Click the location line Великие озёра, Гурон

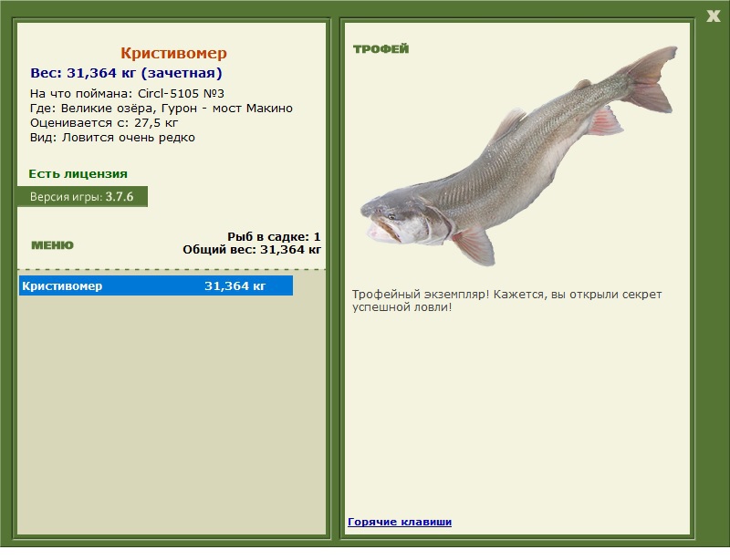coord(161,108)
